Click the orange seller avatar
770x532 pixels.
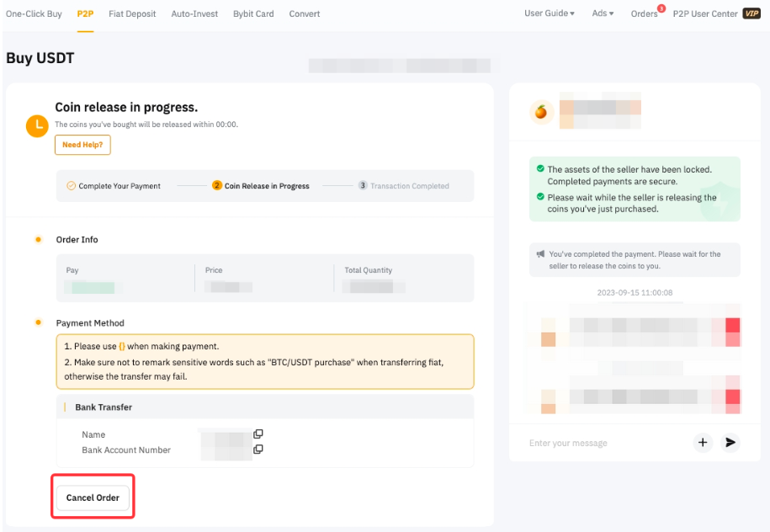coord(541,112)
